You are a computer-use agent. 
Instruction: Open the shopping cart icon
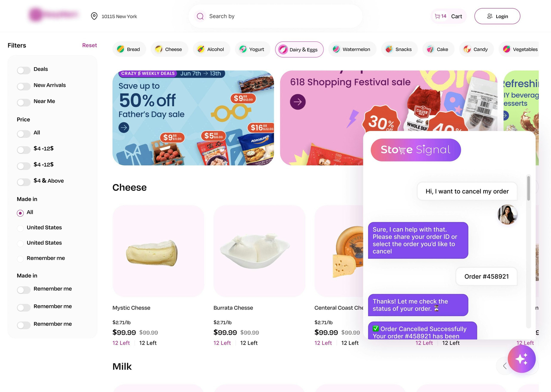click(x=437, y=16)
